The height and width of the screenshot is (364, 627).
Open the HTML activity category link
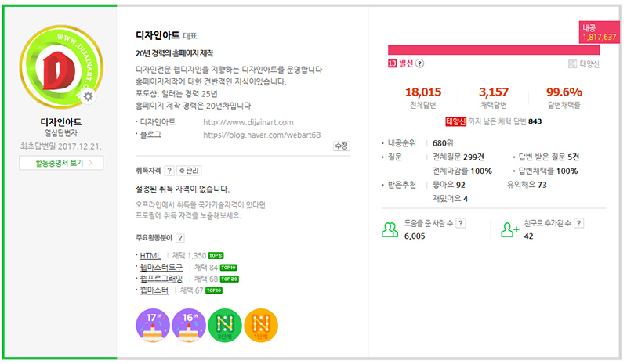(150, 256)
